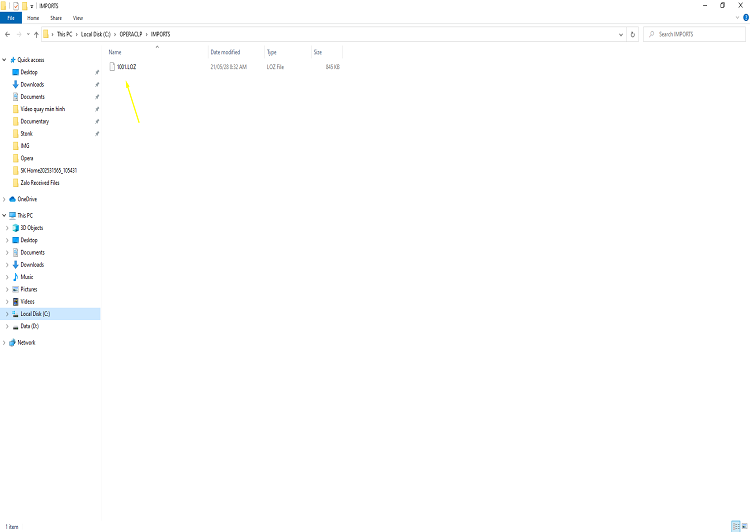
Task: Open the address bar history dropdown
Action: point(620,34)
